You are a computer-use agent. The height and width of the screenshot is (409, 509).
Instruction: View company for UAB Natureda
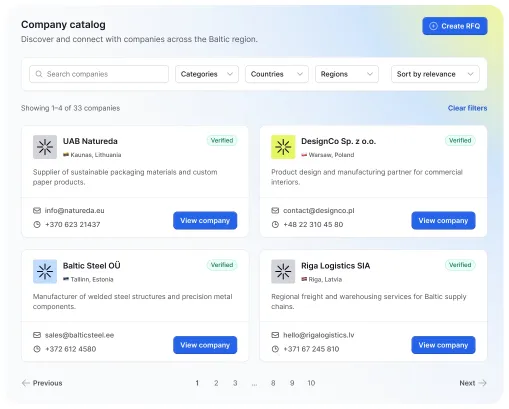(205, 220)
